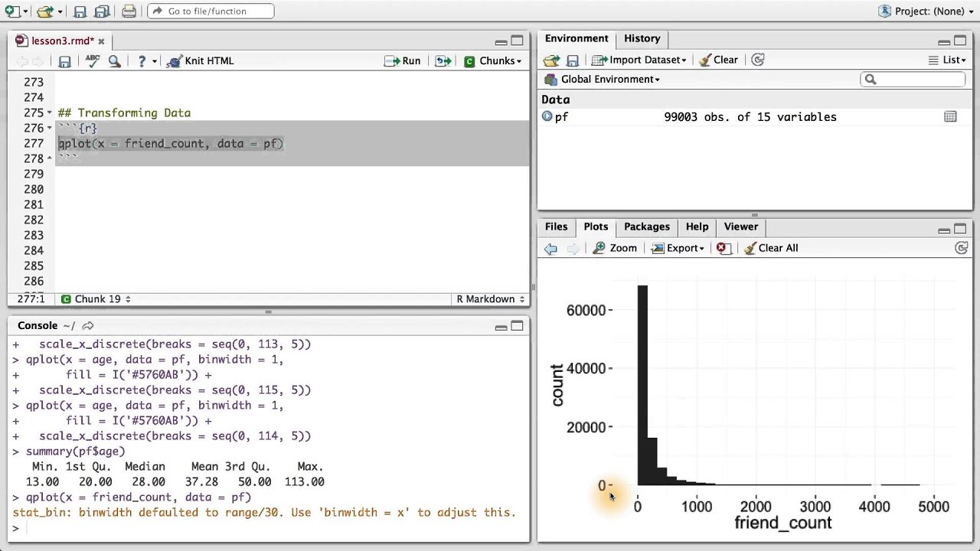
Task: View pf data using the grid icon
Action: tap(950, 116)
